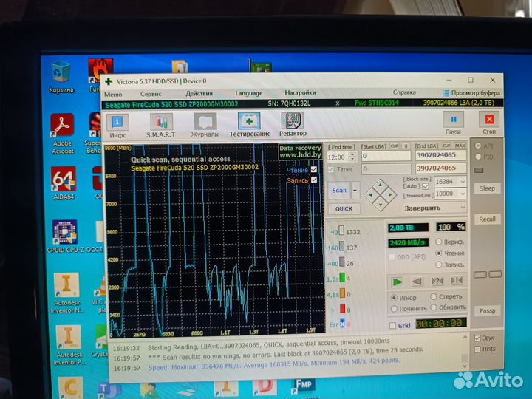
Task: Click the QUICK scan button
Action: click(344, 208)
